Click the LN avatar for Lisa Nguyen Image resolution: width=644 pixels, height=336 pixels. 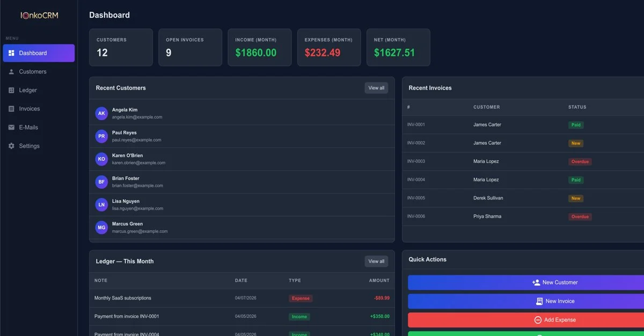101,205
